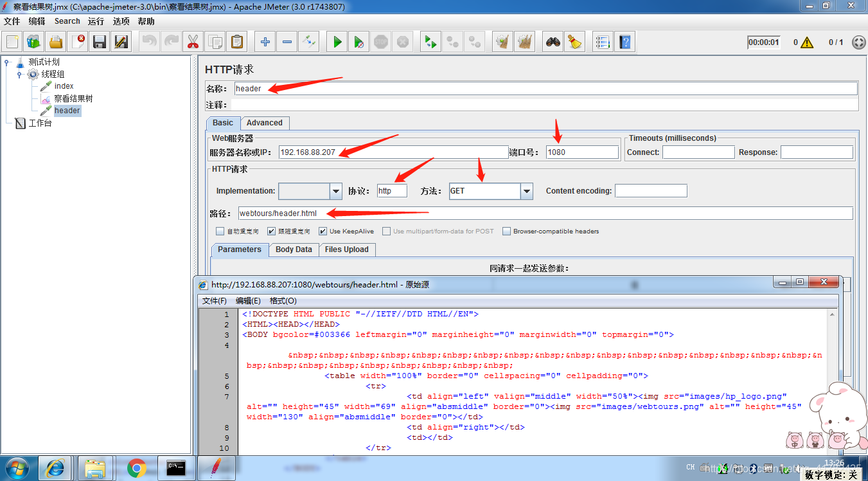The height and width of the screenshot is (481, 868).
Task: Open search with binoculars icon
Action: click(x=553, y=42)
